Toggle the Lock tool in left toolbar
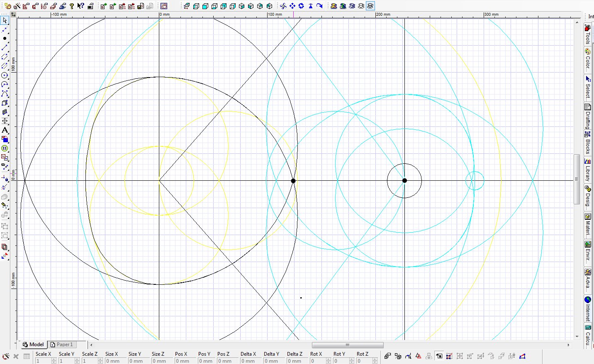The height and width of the screenshot is (364, 594). (5, 178)
